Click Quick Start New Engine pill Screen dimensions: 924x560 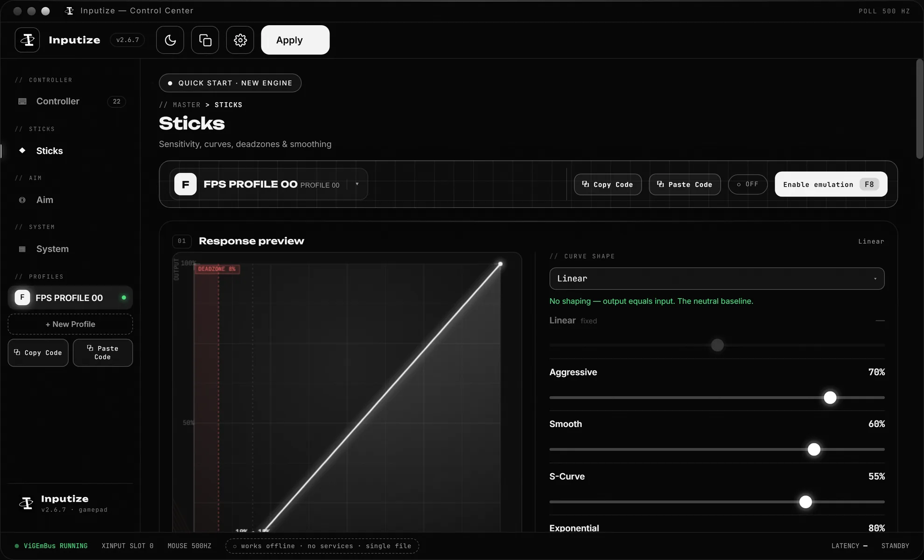click(230, 83)
